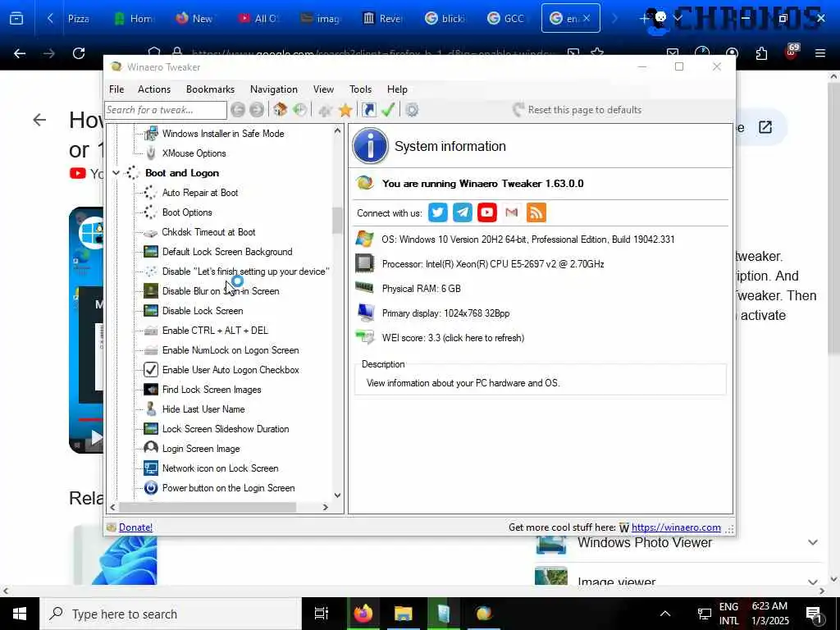Image resolution: width=840 pixels, height=630 pixels.
Task: Collapse the Boot and Logon tree category
Action: (116, 173)
